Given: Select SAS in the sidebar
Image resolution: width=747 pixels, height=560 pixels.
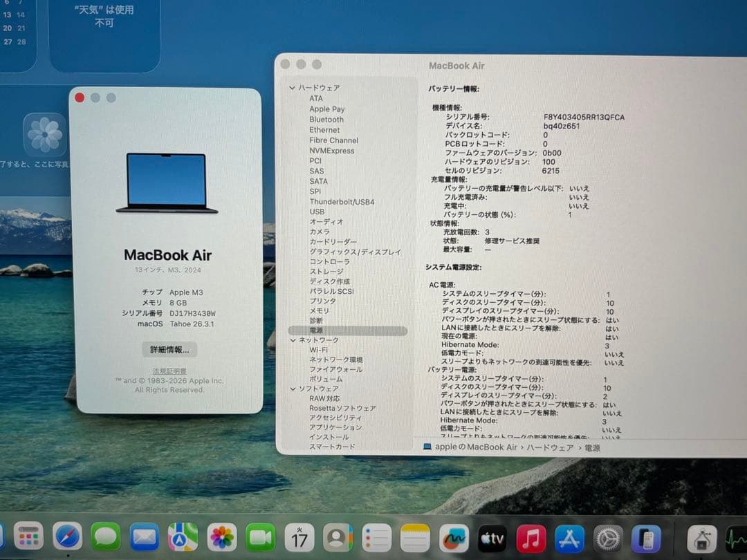Looking at the screenshot, I should point(316,171).
